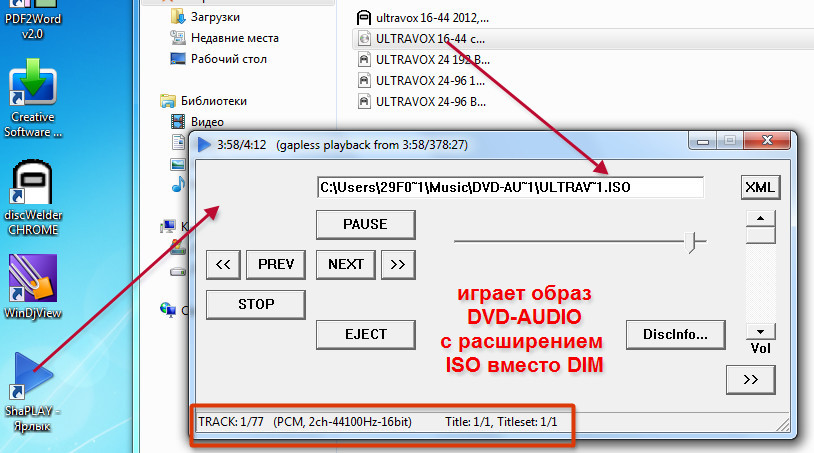This screenshot has height=453, width=814.
Task: Select file ULTRAVOX 24-96 1...
Action: [430, 81]
